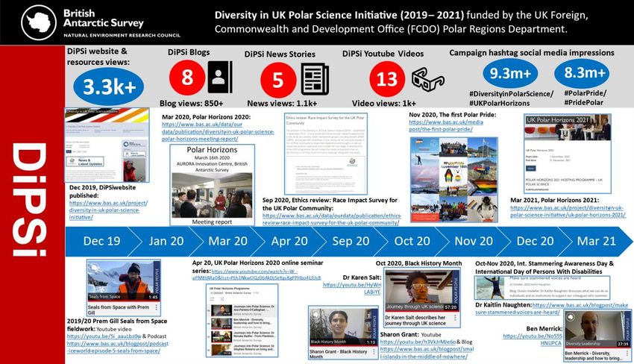Click the blue 8.3m+ impressions oval
The width and height of the screenshot is (634, 364).
[x=582, y=73]
